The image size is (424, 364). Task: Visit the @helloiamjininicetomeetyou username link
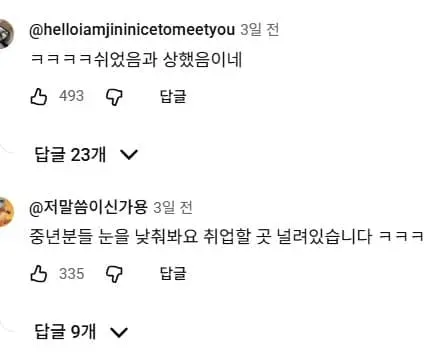(132, 30)
